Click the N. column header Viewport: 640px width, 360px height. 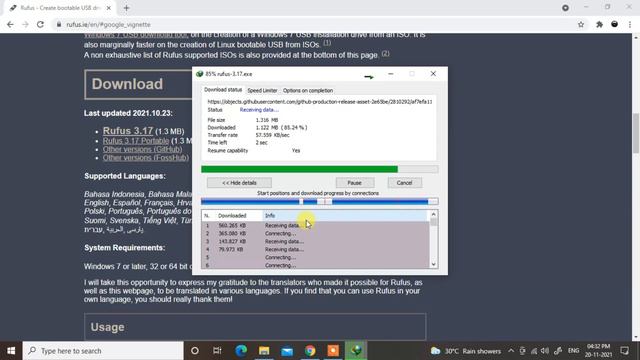click(208, 216)
